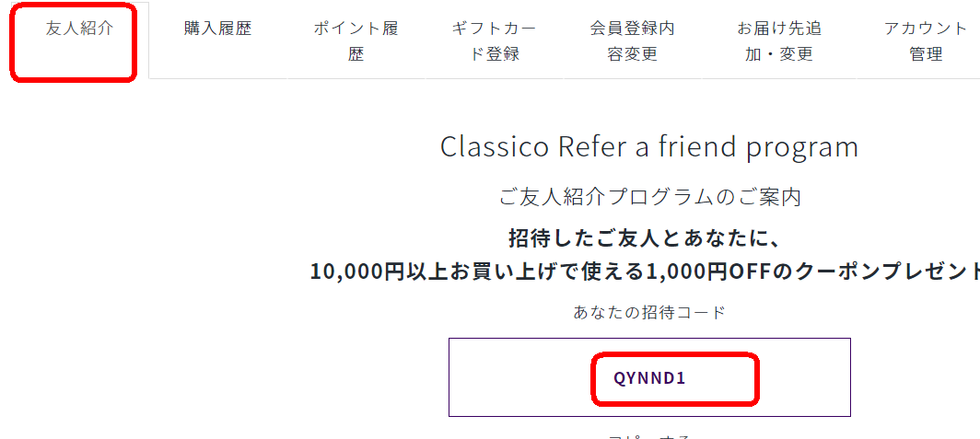The image size is (980, 439).
Task: Click the 招待したご友人とあなたに bold line
Action: point(642,238)
